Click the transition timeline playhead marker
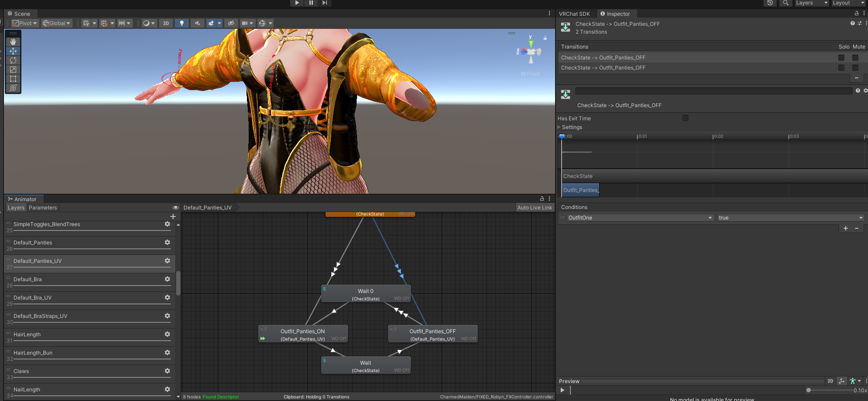Viewport: 868px width, 401px height. 562,136
